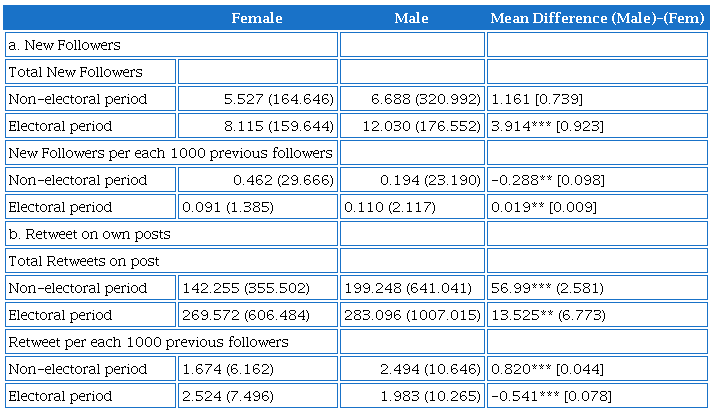Select the Male value 283.096 (1007.015)
This screenshot has height=413, width=713.
pos(410,315)
